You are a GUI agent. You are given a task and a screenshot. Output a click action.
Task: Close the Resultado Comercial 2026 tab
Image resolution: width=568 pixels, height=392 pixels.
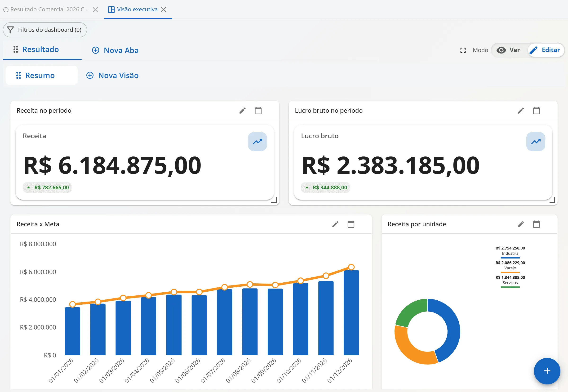(95, 9)
